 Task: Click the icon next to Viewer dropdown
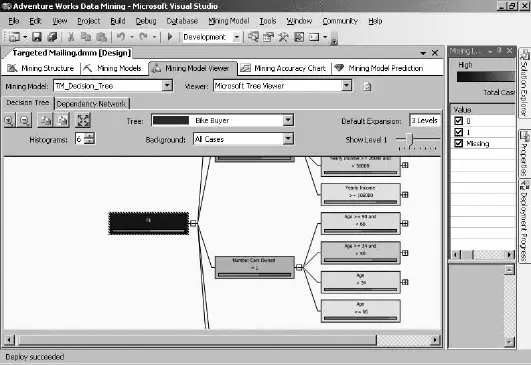click(367, 87)
